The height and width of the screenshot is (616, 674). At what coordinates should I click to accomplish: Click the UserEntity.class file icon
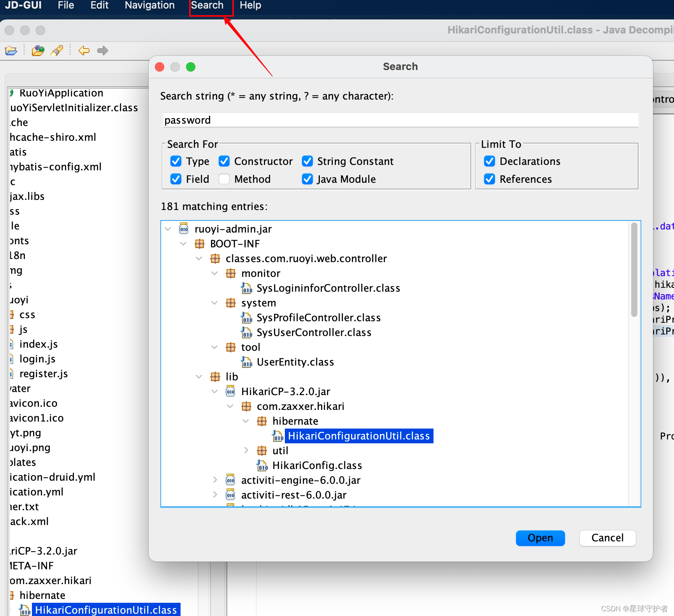point(246,362)
